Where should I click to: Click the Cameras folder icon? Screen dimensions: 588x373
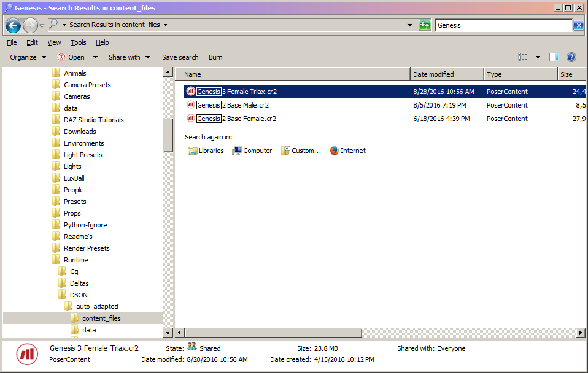tap(56, 96)
